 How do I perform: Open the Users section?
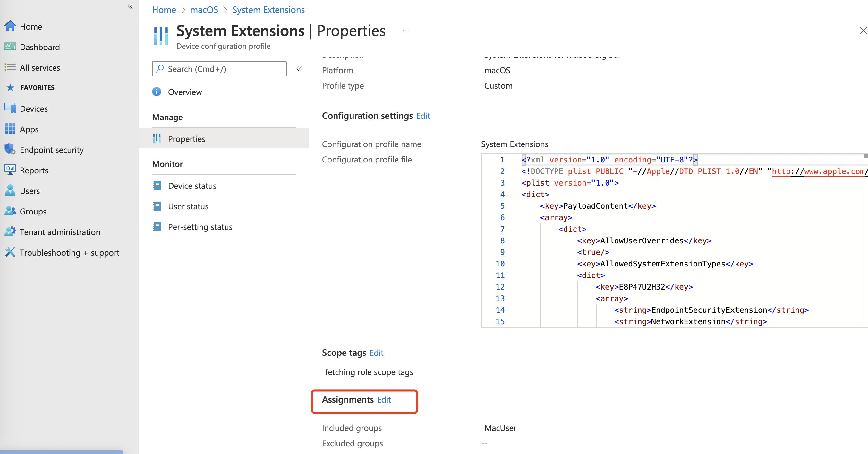[x=30, y=191]
